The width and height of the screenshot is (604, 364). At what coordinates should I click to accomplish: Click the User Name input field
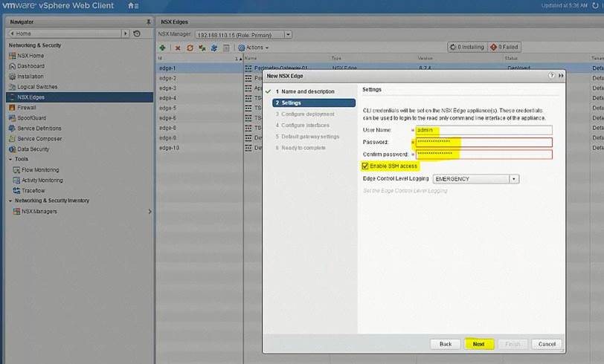[483, 130]
